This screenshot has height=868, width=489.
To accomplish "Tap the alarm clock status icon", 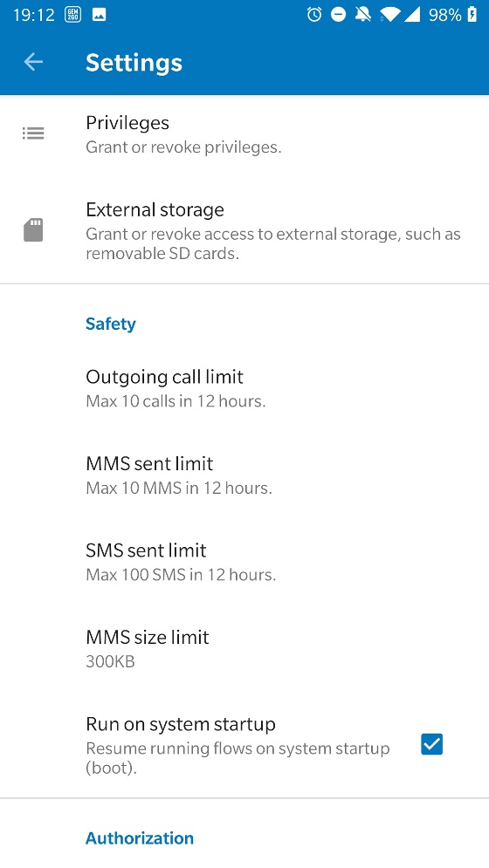I will 314,15.
